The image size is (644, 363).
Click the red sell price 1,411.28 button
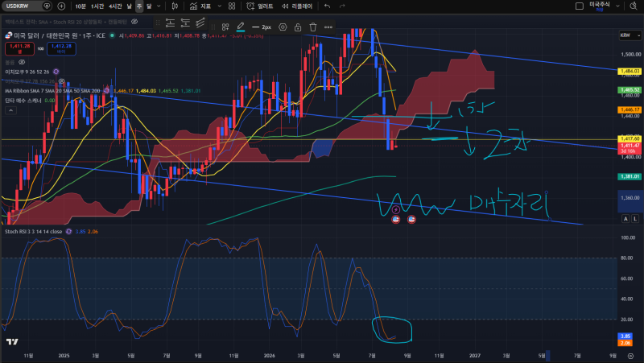19,48
